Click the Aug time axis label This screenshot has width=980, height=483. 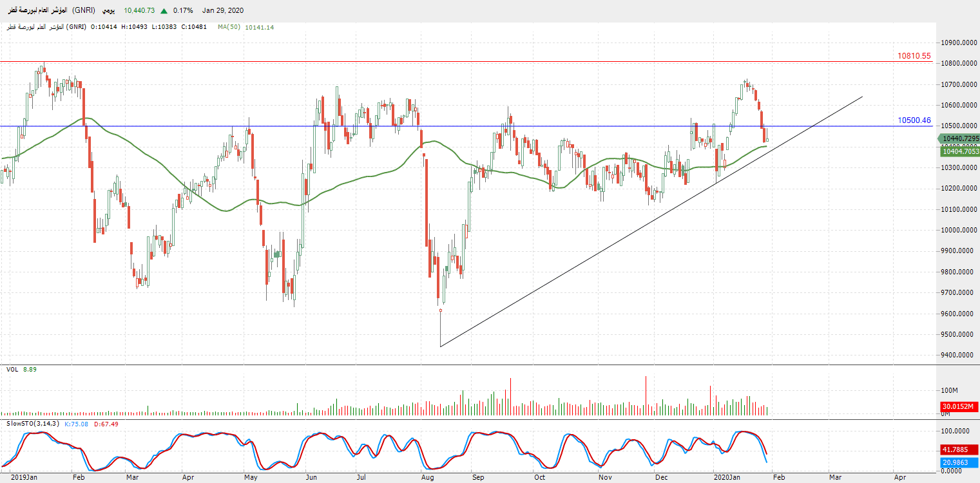[x=427, y=477]
